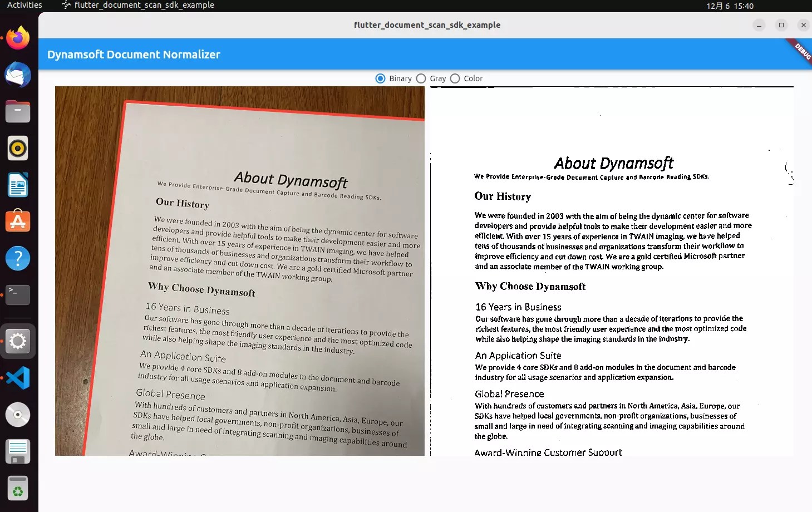Viewport: 812px width, 512px height.
Task: Open the Rhythmbox music player icon
Action: 17,148
